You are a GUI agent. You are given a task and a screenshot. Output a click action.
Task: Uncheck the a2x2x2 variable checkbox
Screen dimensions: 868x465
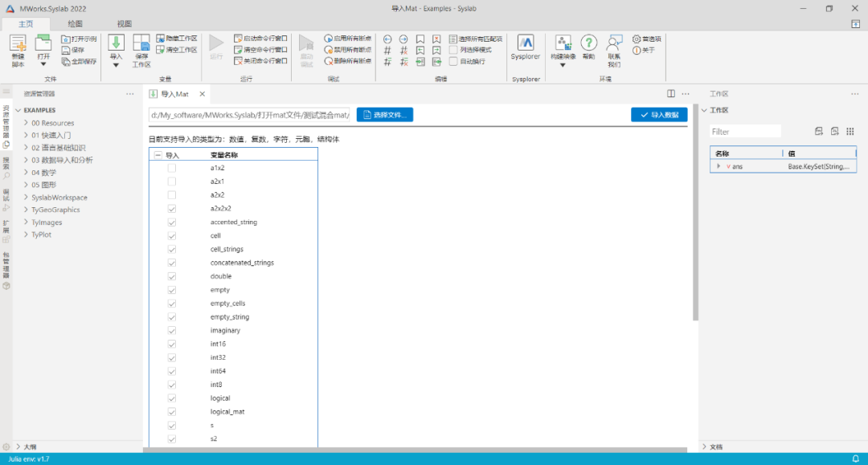click(x=171, y=208)
